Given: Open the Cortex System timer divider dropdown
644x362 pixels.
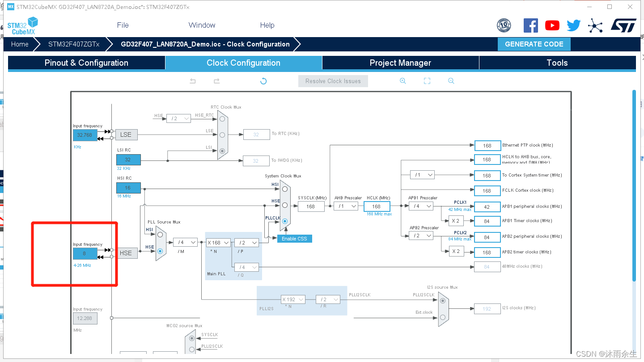Looking at the screenshot, I should (x=422, y=175).
